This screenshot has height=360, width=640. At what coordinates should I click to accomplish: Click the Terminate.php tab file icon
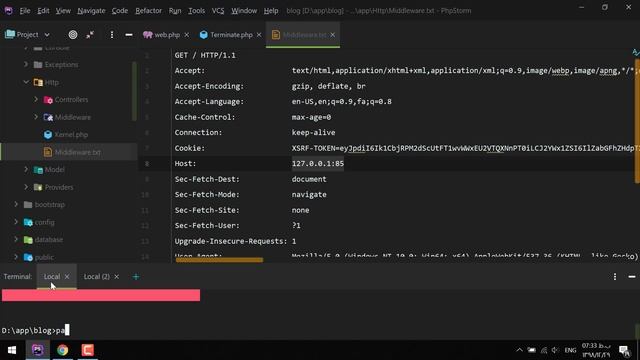(203, 35)
